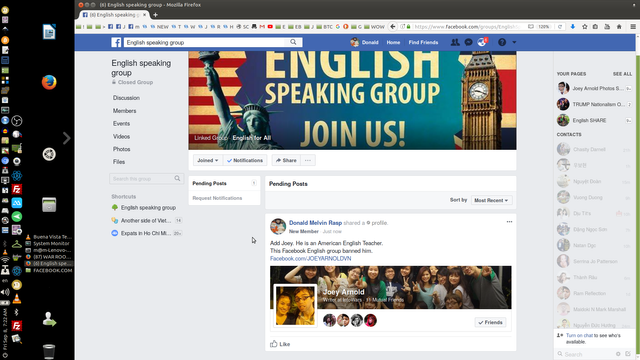
Task: Go to Firefox home page icon
Action: pos(619,27)
